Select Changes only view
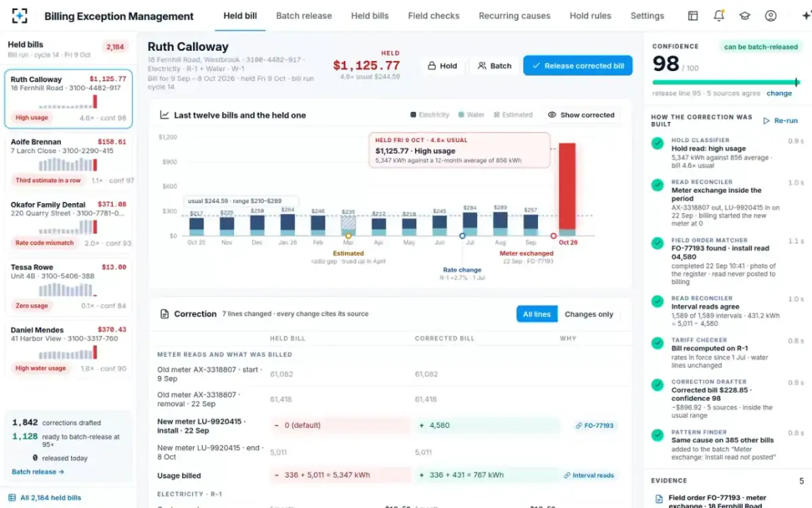 589,314
